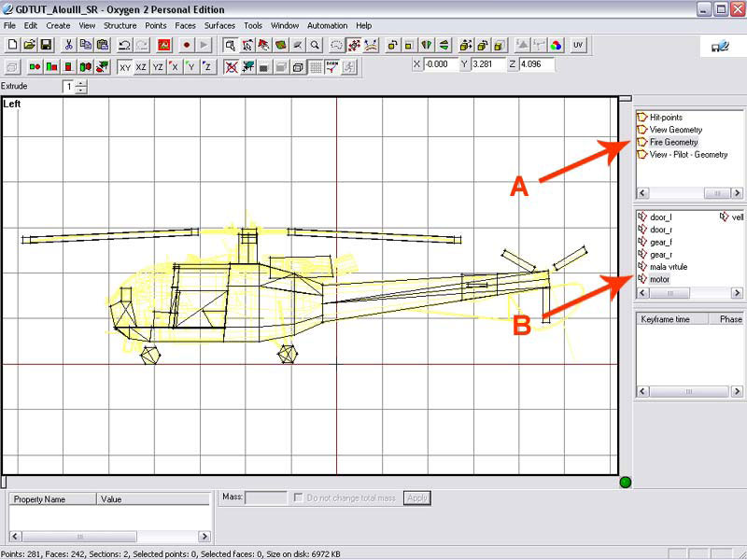Click the Cut scissors icon
Screen dimensions: 747x560
pos(69,45)
